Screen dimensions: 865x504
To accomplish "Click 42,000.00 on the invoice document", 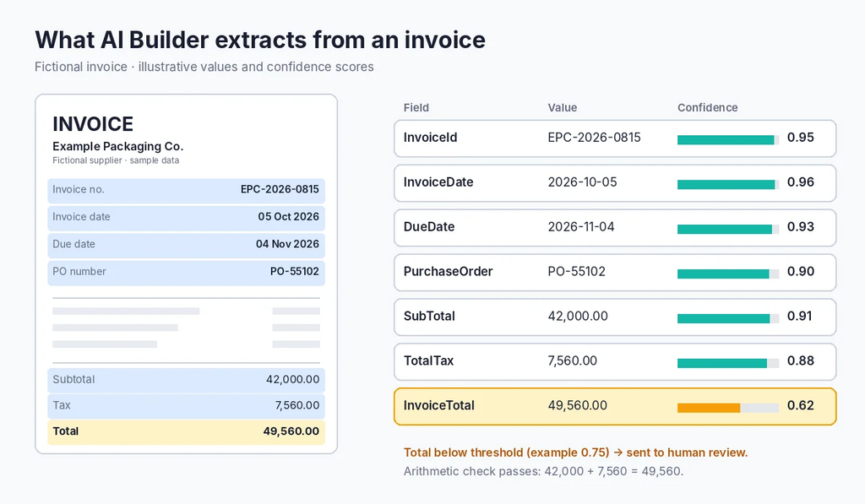I will coord(292,379).
